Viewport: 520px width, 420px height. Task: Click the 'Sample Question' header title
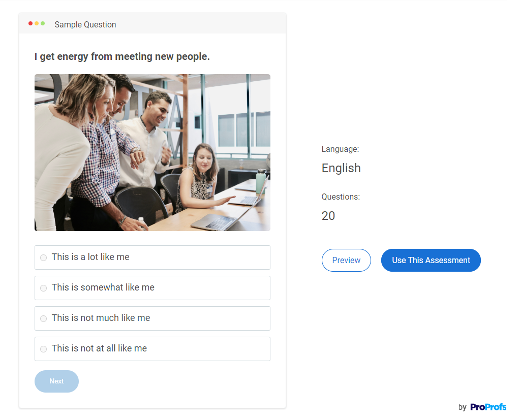85,24
